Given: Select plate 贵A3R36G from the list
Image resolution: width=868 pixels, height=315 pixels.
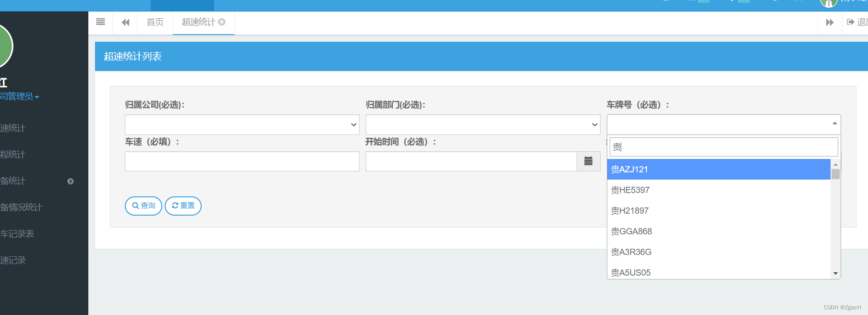Looking at the screenshot, I should point(719,252).
